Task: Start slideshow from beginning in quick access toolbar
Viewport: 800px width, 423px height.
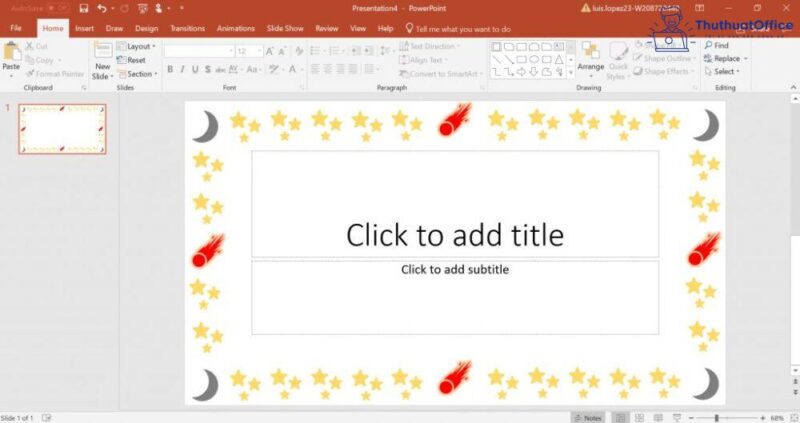Action: pyautogui.click(x=143, y=8)
